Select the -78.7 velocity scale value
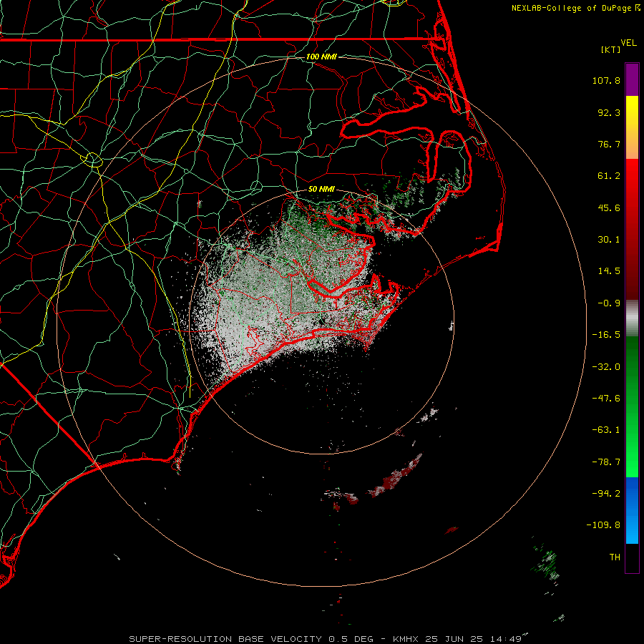The height and width of the screenshot is (644, 644). pos(606,462)
